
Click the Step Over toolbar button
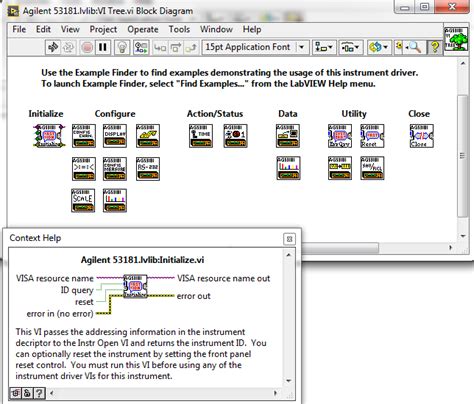[176, 47]
